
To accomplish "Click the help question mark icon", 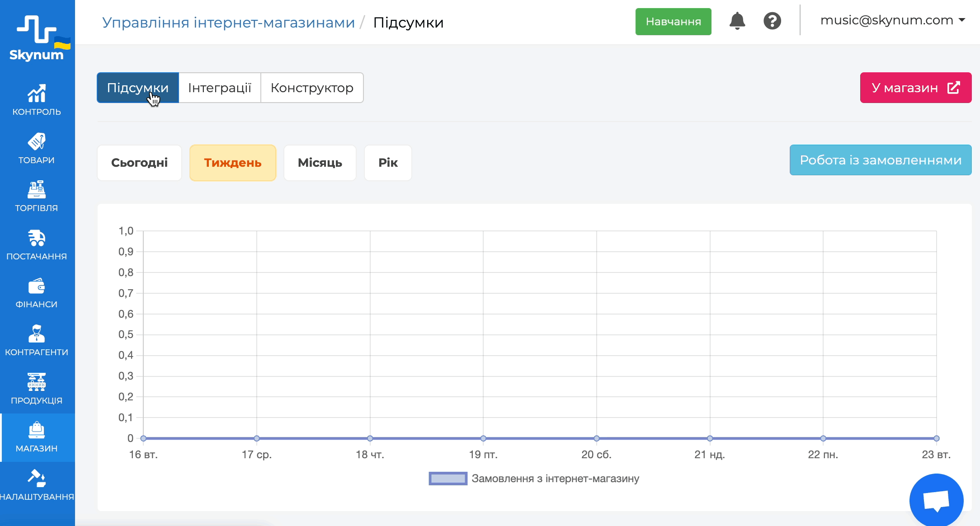I will pos(773,21).
